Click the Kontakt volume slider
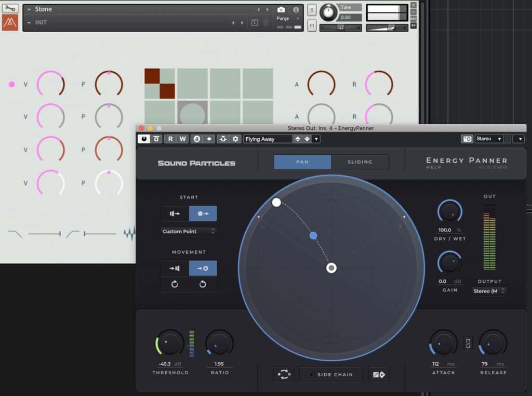The height and width of the screenshot is (396, 532). 387,28
